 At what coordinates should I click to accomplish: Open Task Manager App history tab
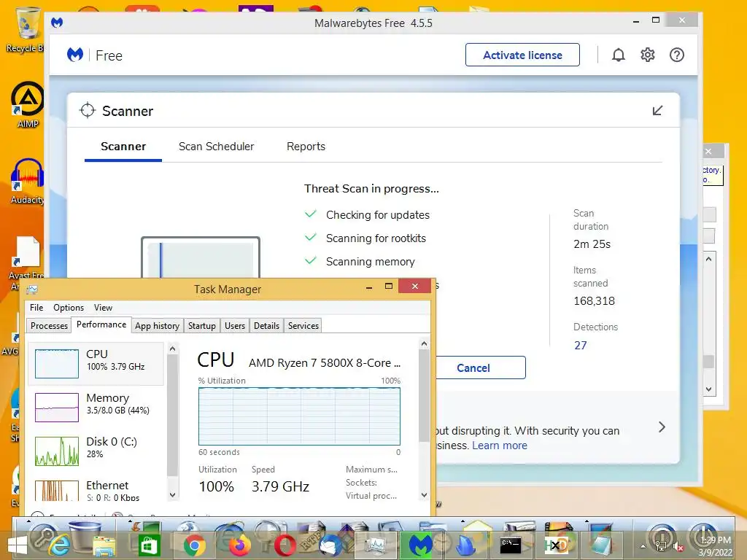coord(158,326)
